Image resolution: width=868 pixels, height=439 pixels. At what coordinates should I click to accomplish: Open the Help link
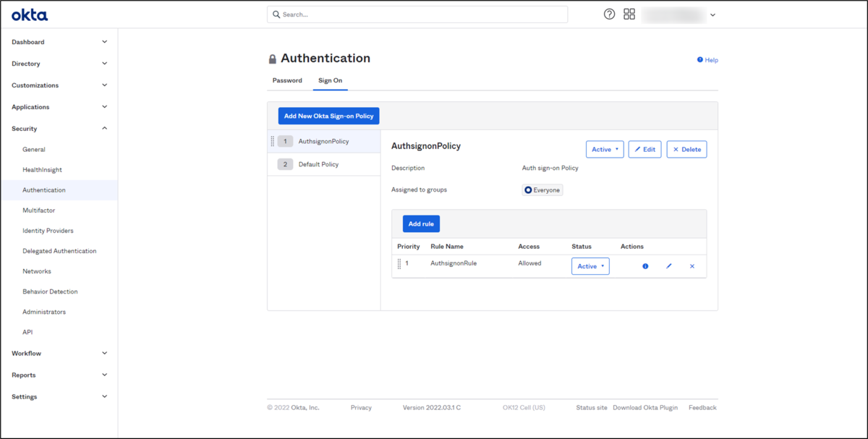[x=707, y=60]
